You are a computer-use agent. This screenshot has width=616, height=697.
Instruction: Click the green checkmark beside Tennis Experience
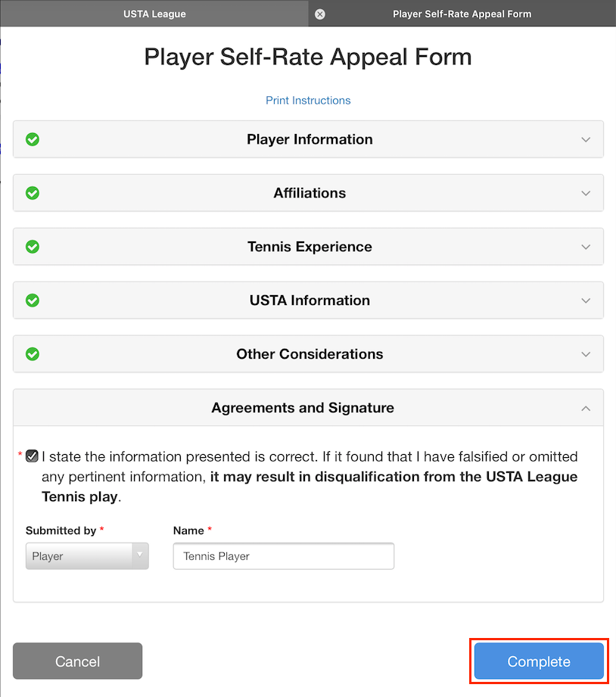coord(33,247)
